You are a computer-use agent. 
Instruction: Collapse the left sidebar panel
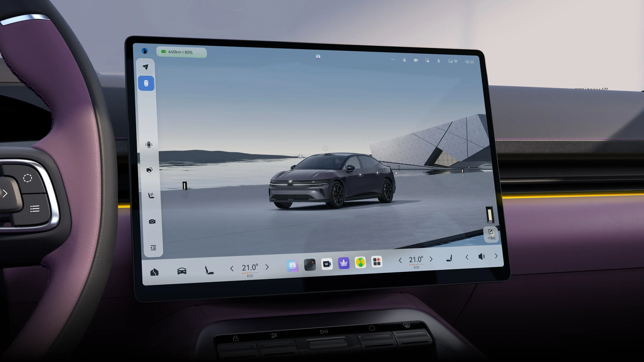click(153, 248)
